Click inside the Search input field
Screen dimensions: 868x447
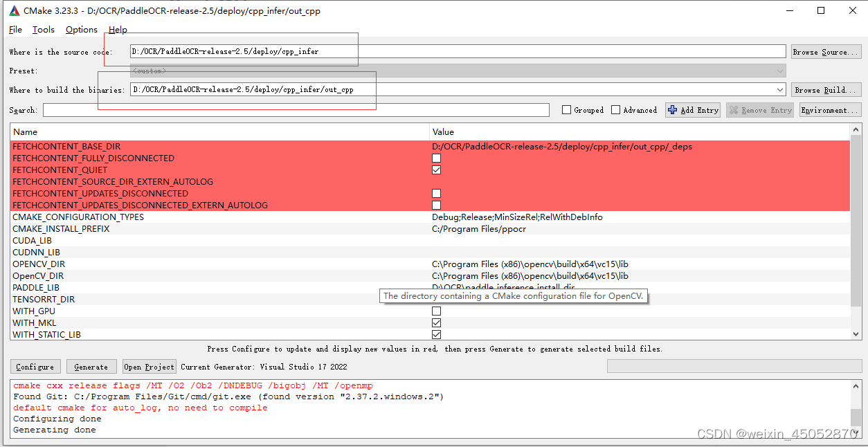(x=277, y=109)
